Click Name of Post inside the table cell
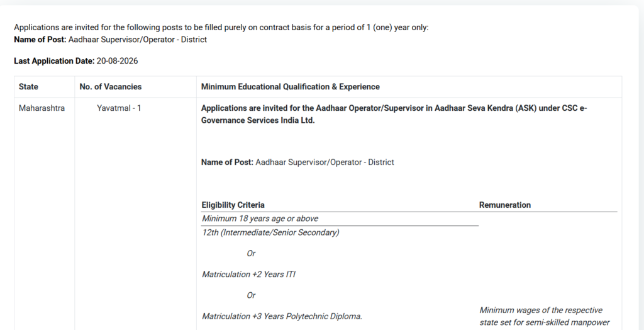The width and height of the screenshot is (644, 330). click(297, 162)
